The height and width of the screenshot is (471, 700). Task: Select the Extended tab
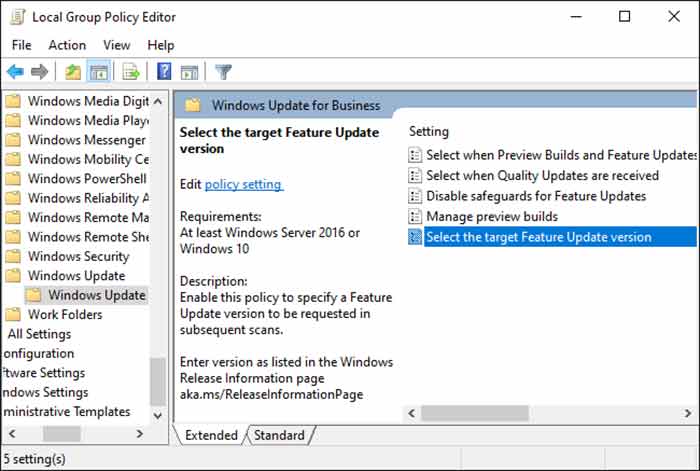(x=211, y=435)
